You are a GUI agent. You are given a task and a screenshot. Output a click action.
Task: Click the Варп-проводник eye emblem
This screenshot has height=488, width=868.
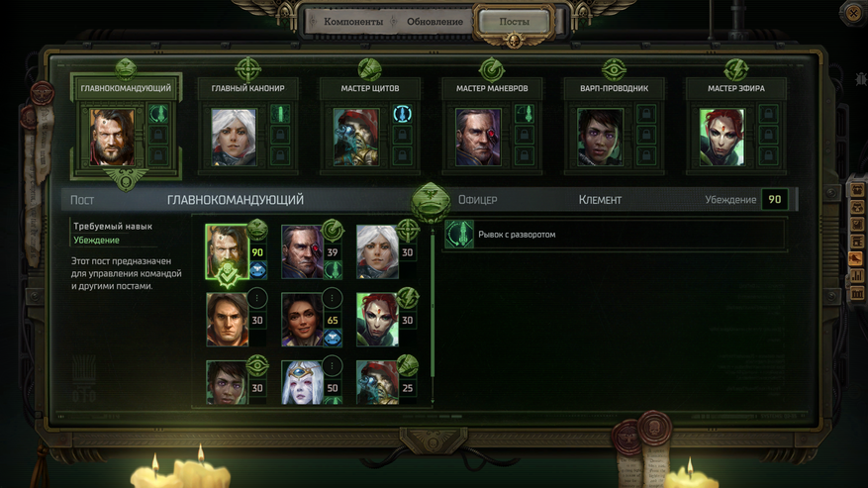(x=614, y=70)
